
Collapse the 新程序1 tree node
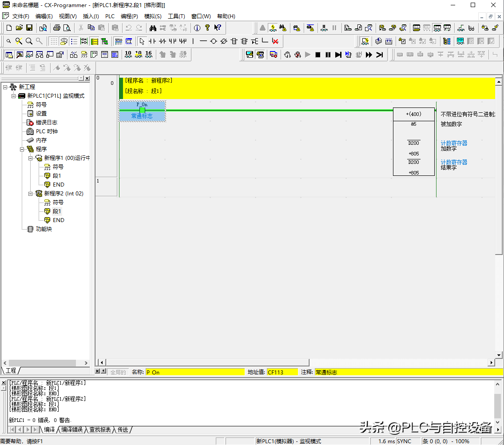pos(31,158)
